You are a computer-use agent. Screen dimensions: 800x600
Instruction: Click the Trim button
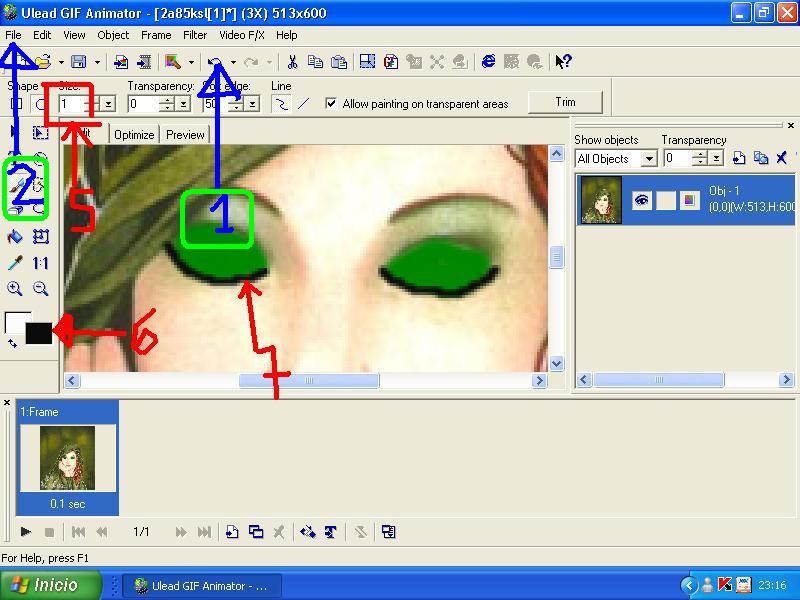[565, 102]
